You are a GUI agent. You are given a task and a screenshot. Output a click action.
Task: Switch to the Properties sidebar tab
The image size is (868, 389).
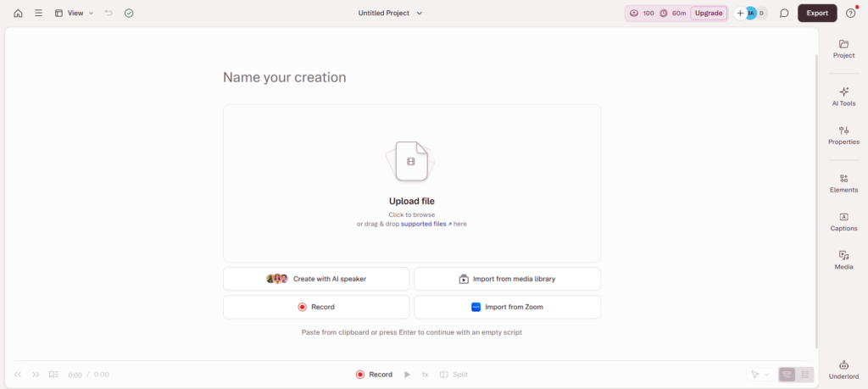[x=843, y=136]
